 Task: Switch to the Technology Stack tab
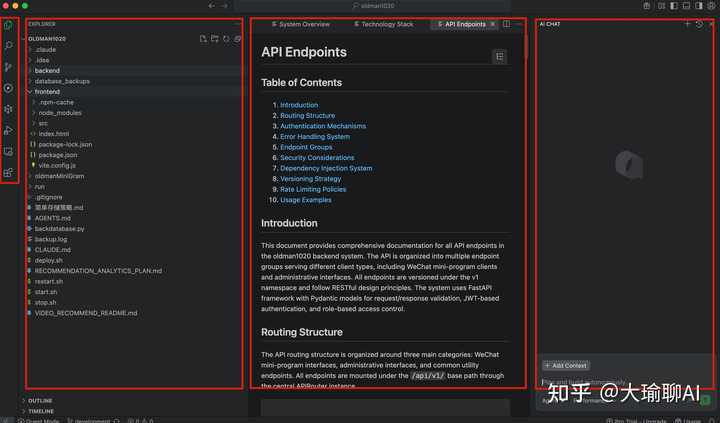[386, 24]
